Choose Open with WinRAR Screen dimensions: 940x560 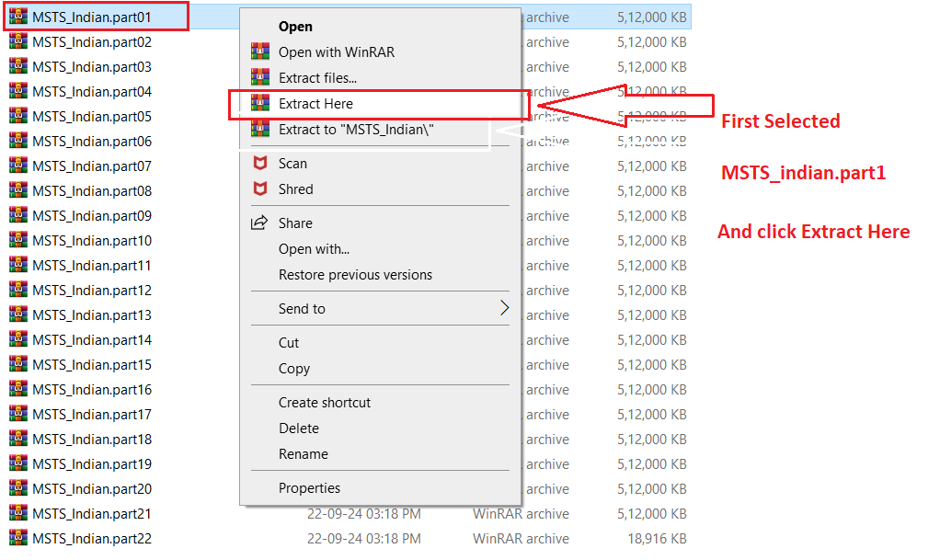pos(337,52)
